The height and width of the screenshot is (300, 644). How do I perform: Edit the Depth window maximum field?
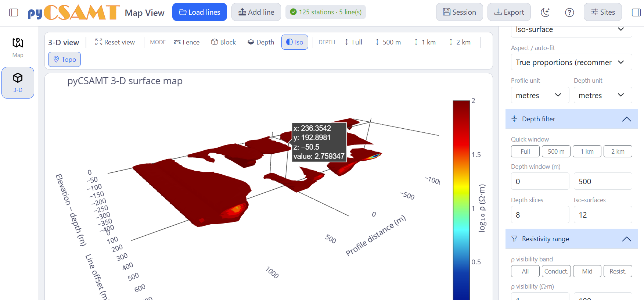coord(603,181)
